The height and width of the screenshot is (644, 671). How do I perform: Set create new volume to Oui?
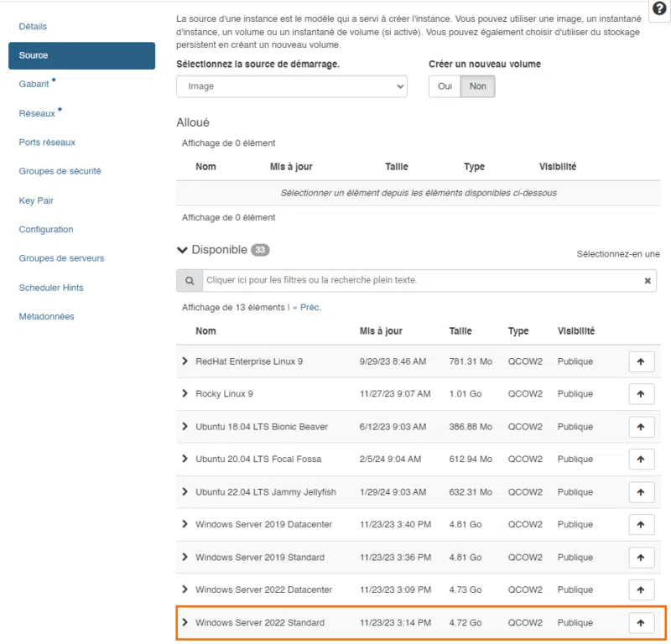[445, 86]
